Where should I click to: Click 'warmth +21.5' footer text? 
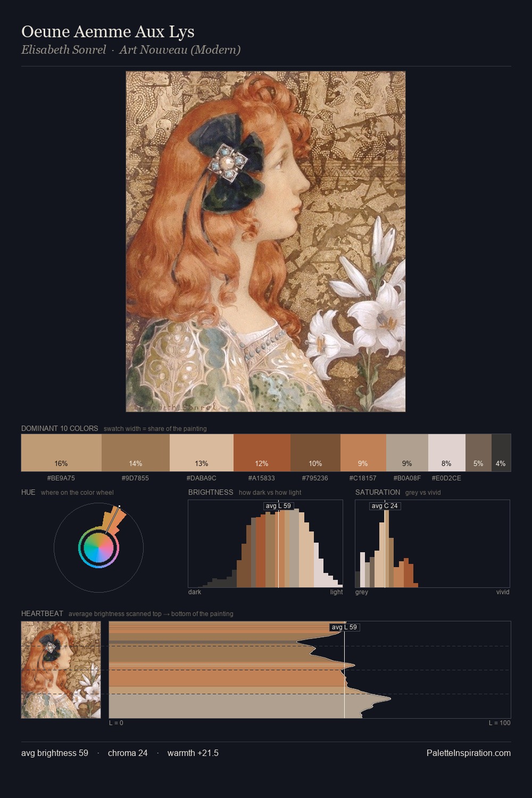point(193,753)
